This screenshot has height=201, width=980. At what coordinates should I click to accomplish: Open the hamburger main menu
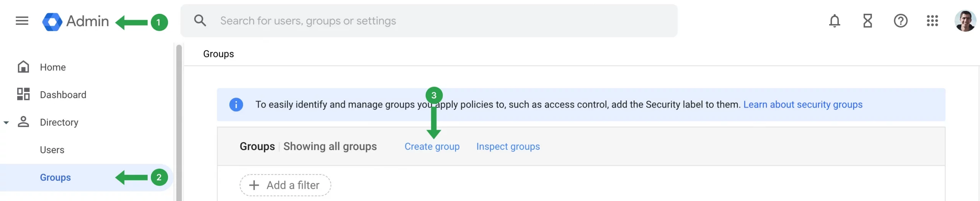[x=22, y=21]
